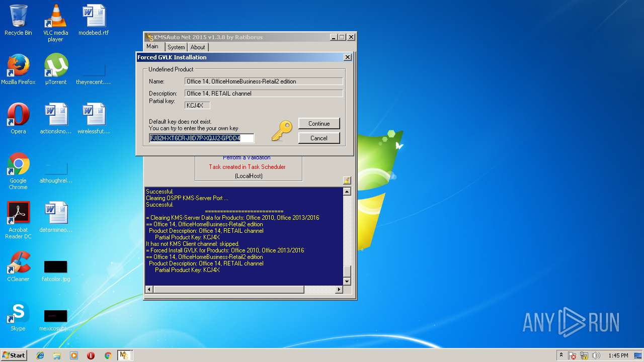The height and width of the screenshot is (362, 644).
Task: Click log line '= Forced Install GVLK for Products'
Action: [225, 250]
